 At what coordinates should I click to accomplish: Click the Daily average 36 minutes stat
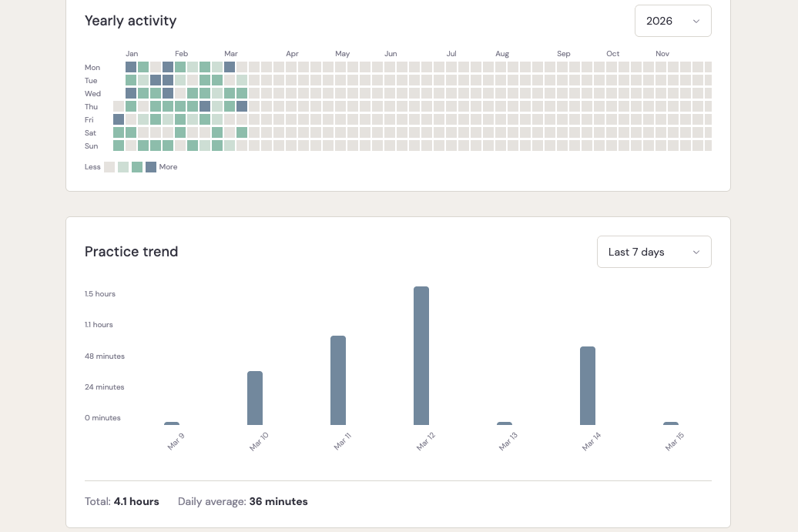[x=243, y=501]
